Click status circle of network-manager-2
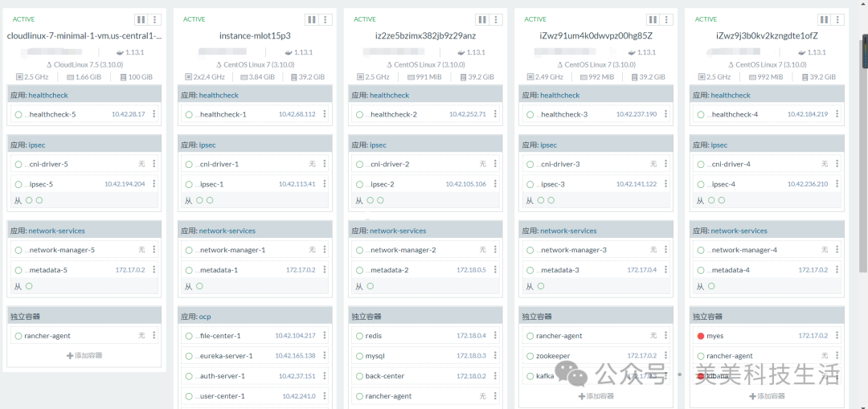This screenshot has height=409, width=868. (x=359, y=250)
